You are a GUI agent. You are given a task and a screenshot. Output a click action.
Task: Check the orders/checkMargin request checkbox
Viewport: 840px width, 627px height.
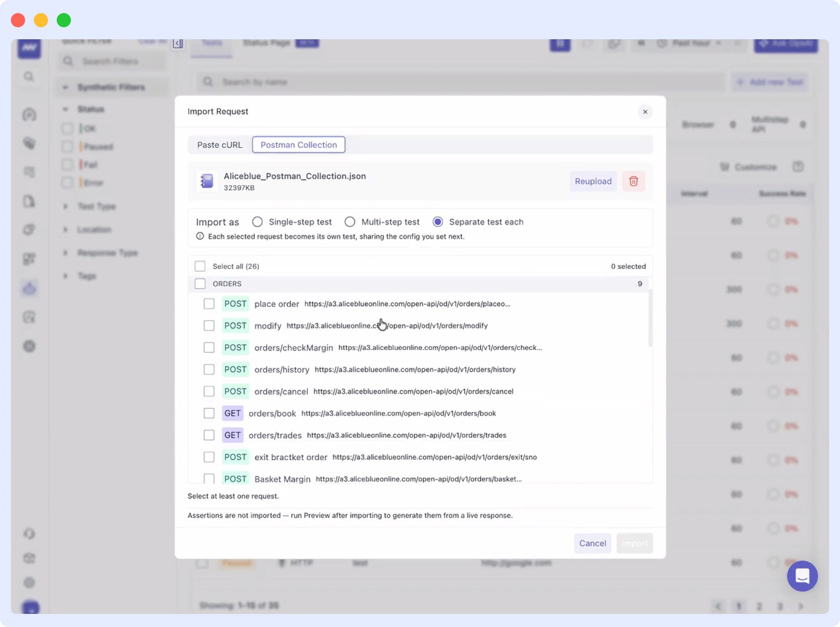pos(209,347)
